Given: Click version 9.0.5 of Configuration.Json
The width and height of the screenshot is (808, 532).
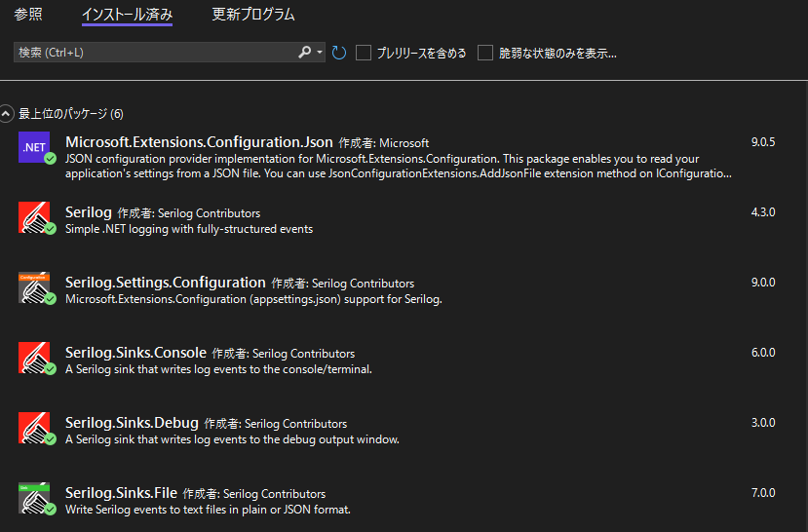Looking at the screenshot, I should point(762,142).
